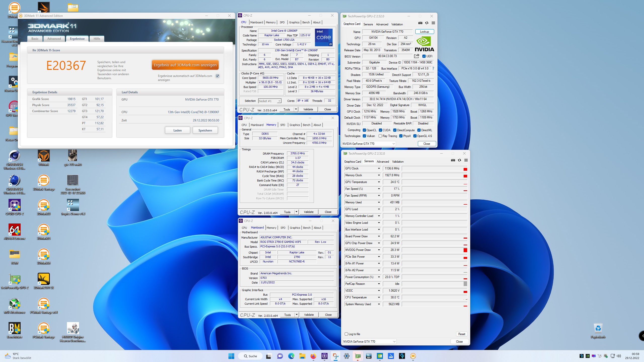
Task: Click the Laden button in 3DMark 11
Action: (178, 130)
